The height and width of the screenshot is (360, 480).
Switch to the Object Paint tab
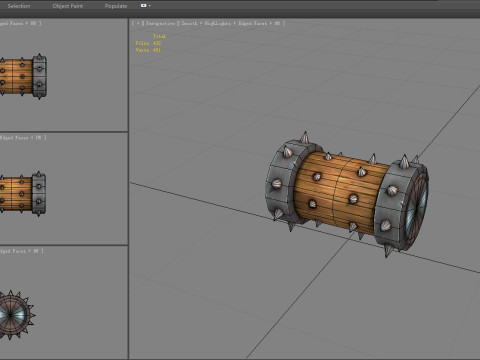68,6
